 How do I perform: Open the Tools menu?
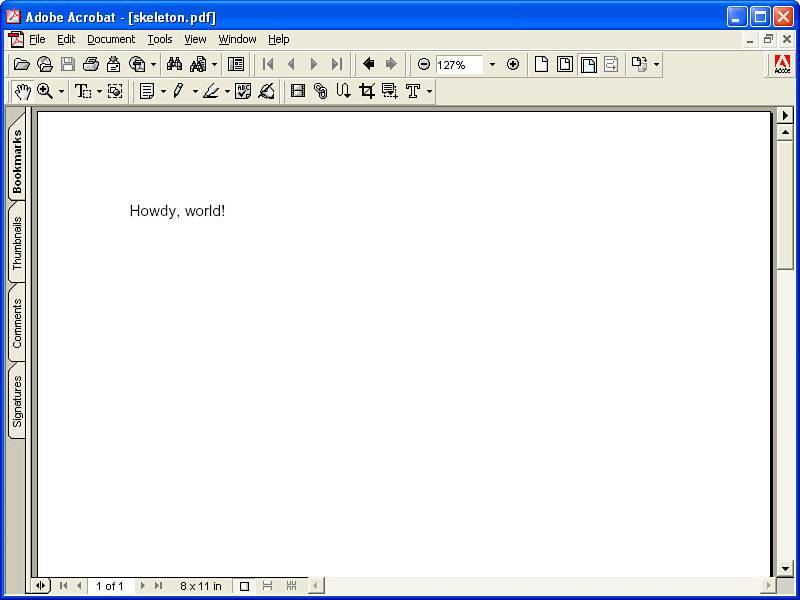click(x=160, y=39)
